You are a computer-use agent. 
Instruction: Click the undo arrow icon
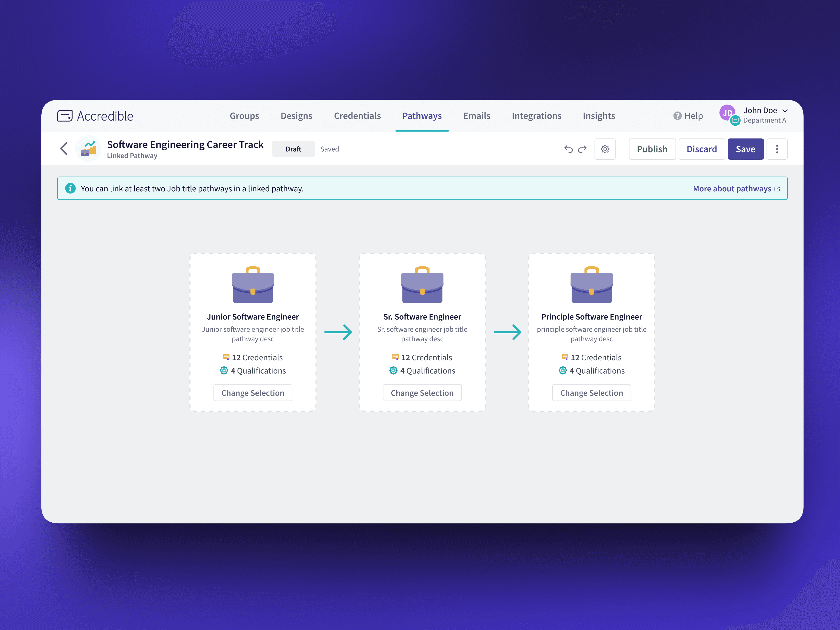tap(568, 149)
